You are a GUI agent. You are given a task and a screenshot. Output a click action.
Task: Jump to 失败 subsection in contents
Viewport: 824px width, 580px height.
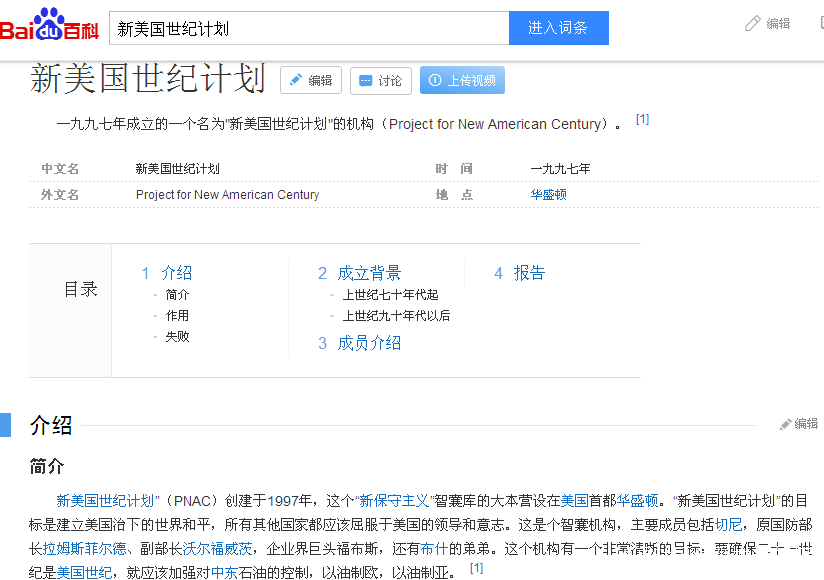pyautogui.click(x=177, y=337)
